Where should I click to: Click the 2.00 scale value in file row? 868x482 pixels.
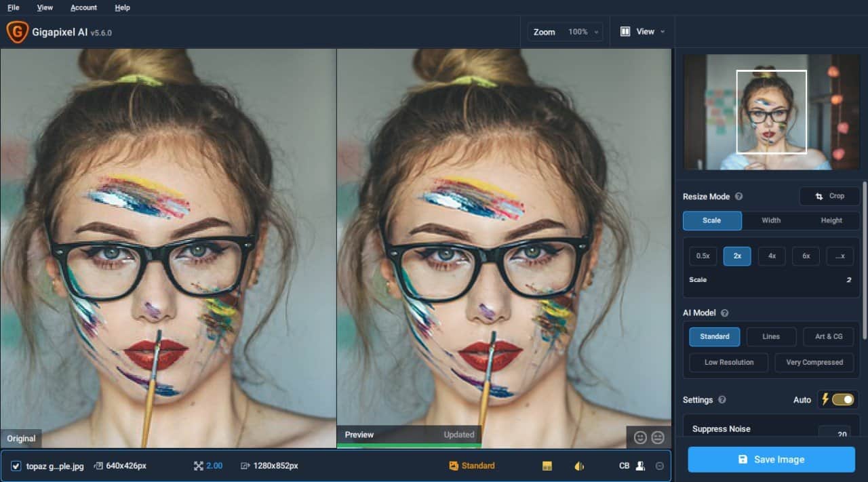[x=214, y=466]
